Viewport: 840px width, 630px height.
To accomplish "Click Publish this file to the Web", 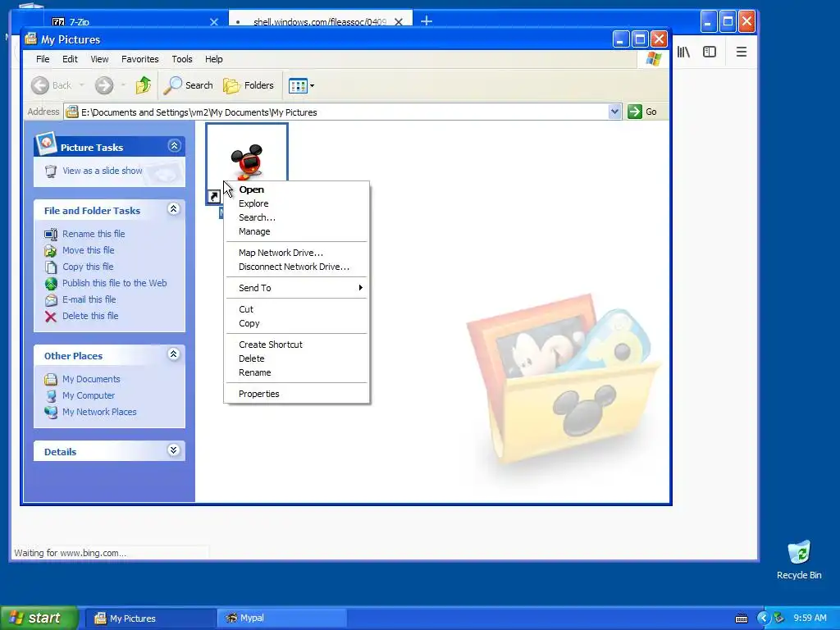I will click(x=115, y=283).
